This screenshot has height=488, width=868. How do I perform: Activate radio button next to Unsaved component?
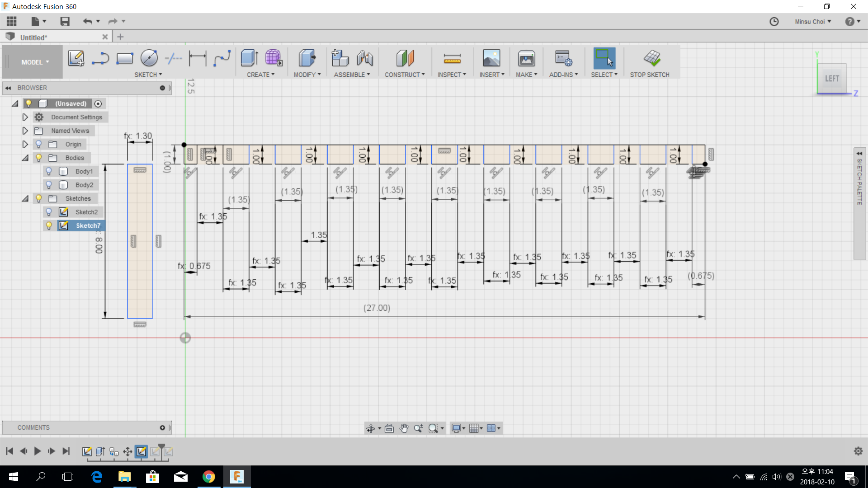(98, 103)
